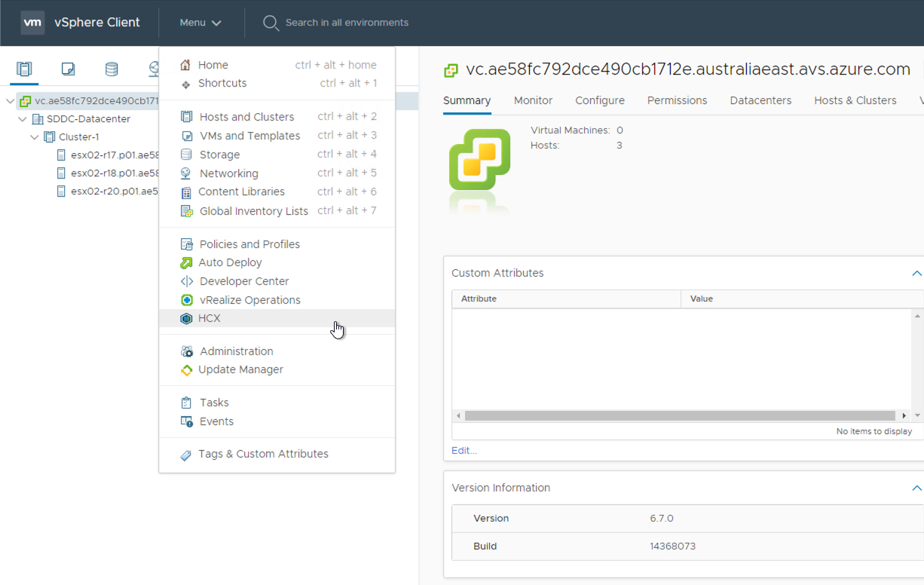This screenshot has width=924, height=585.
Task: Switch to VMs and Templates navigator icon
Action: 68,69
